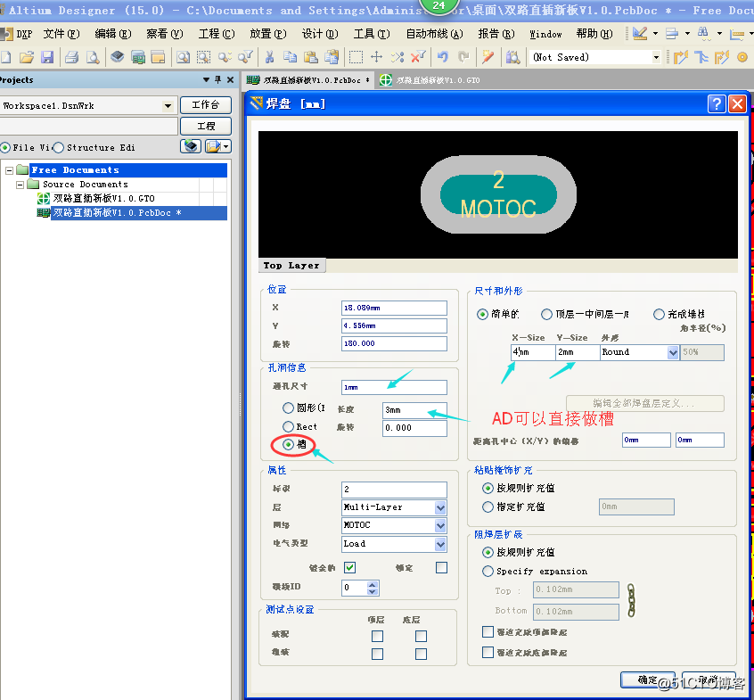Click the Copy icon in toolbar
Viewport: 754px width, 700px height.
pyautogui.click(x=290, y=57)
